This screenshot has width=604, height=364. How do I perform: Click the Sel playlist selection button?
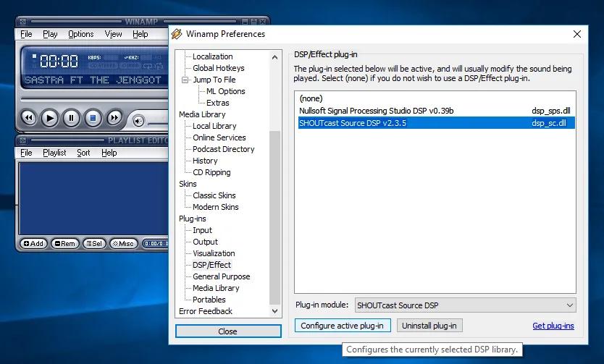click(93, 244)
